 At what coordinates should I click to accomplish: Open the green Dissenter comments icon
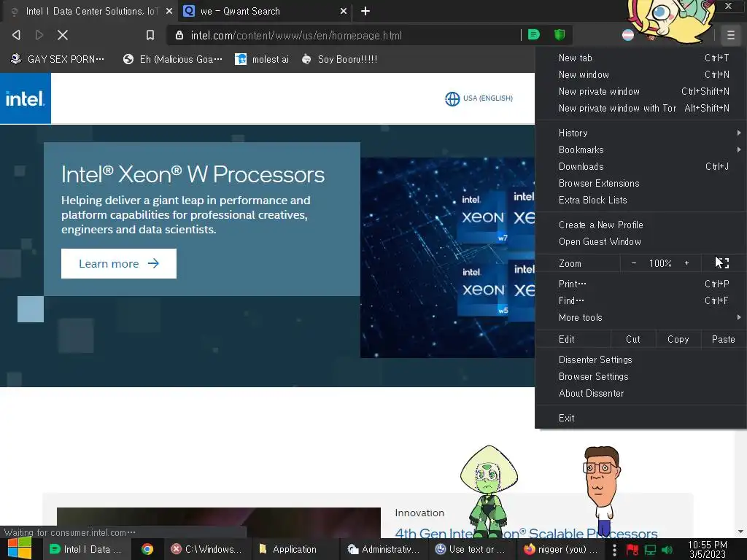[534, 35]
